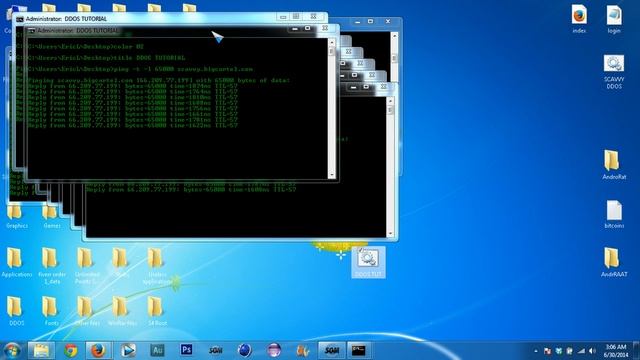Open the AndrRAAT folder on desktop
This screenshot has height=360, width=640.
coord(613,262)
